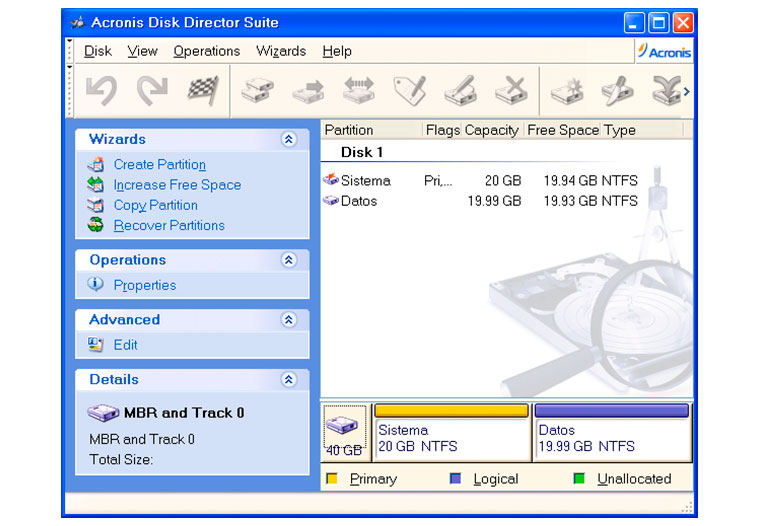Open Properties link under Operations
The image size is (760, 526).
[x=145, y=285]
